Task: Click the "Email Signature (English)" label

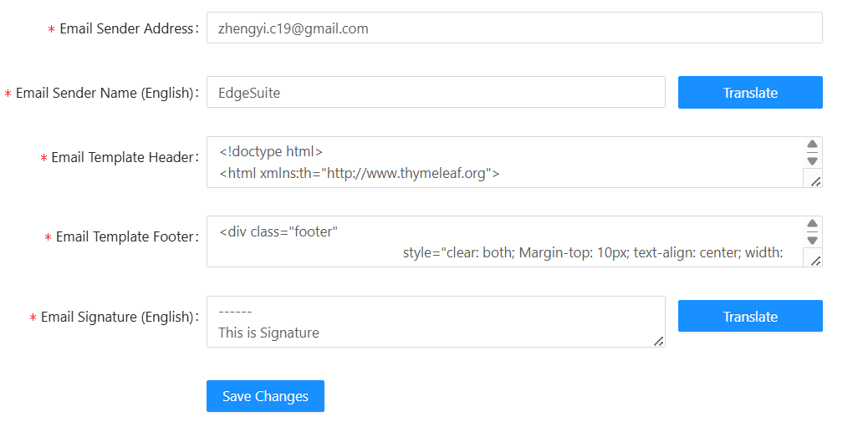Action: click(x=117, y=317)
